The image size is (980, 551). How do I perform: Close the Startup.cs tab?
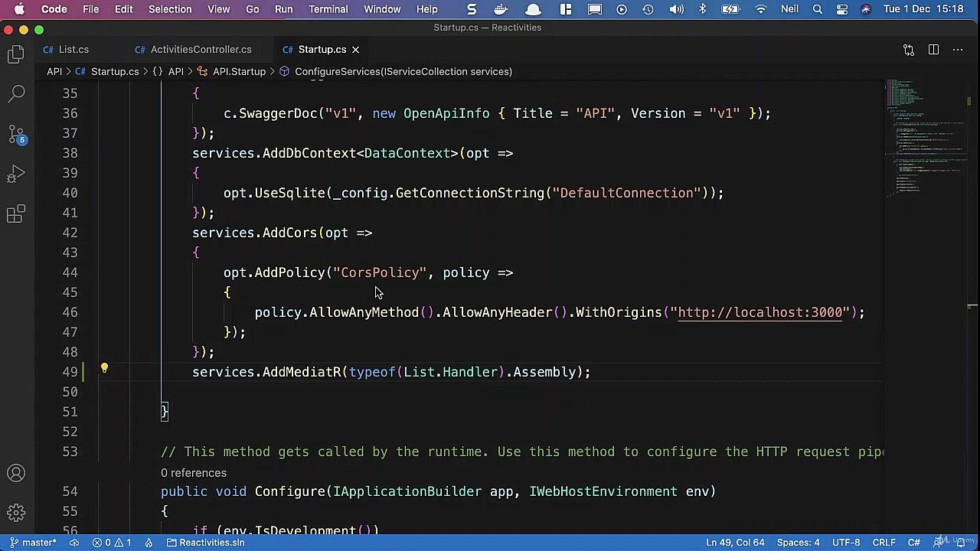[355, 50]
